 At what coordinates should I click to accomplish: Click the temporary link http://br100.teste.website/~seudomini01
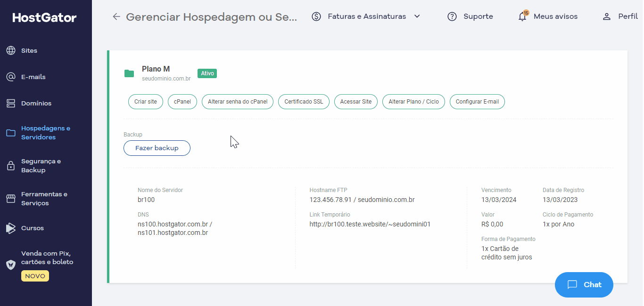pyautogui.click(x=370, y=224)
